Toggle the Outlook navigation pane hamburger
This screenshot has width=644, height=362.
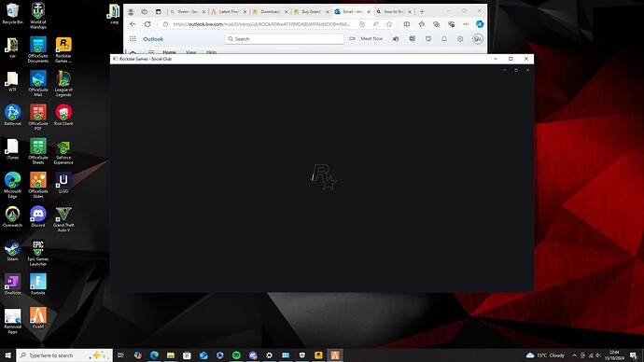(151, 52)
